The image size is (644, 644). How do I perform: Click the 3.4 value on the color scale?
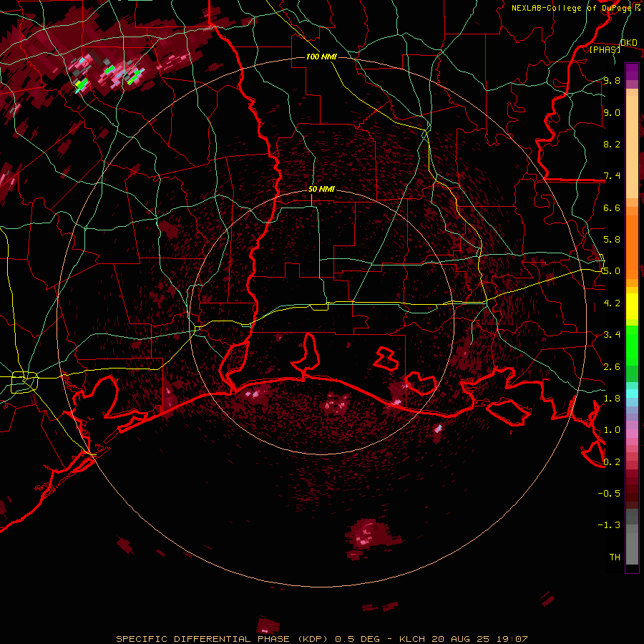(612, 335)
